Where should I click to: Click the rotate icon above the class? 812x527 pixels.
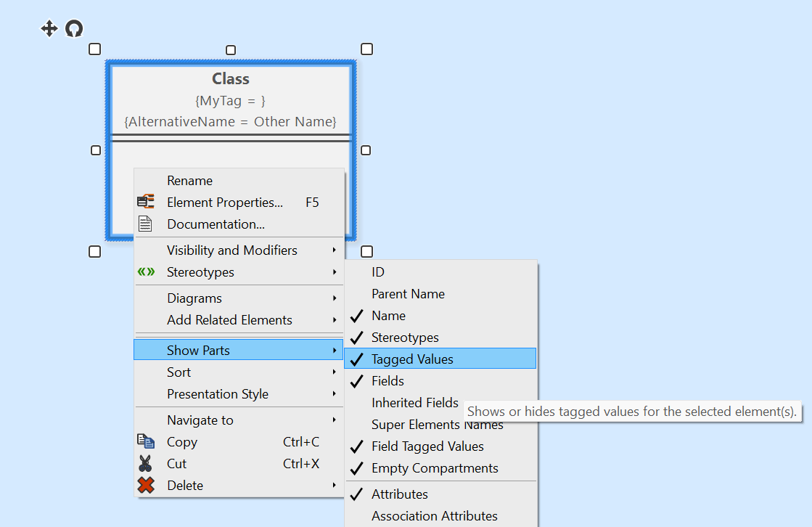(x=74, y=28)
